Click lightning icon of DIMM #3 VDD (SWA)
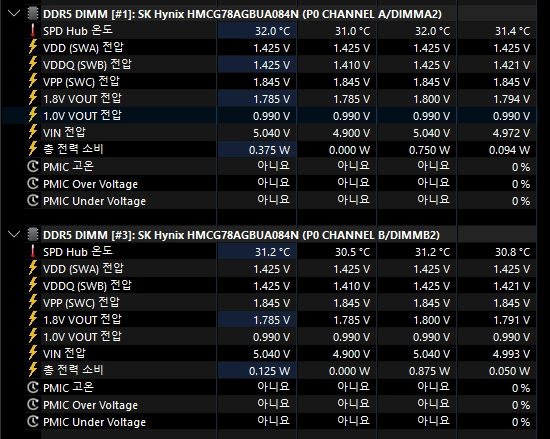 (33, 269)
